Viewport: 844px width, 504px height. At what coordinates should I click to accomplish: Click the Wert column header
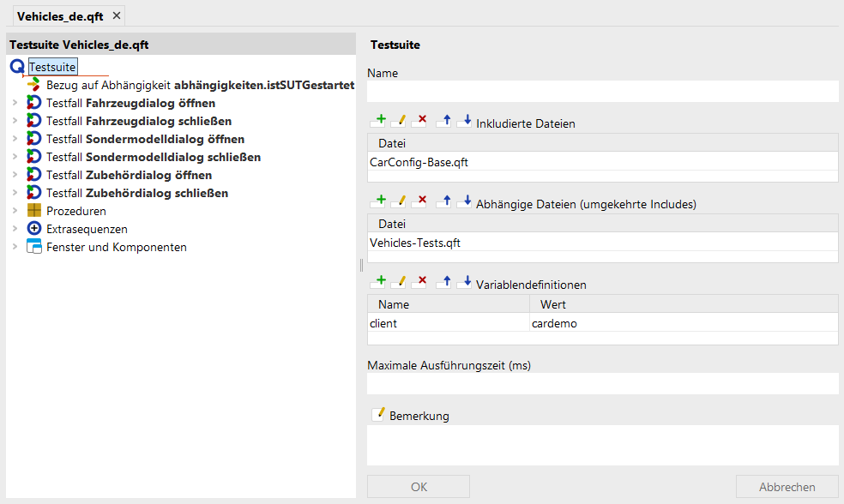point(684,304)
